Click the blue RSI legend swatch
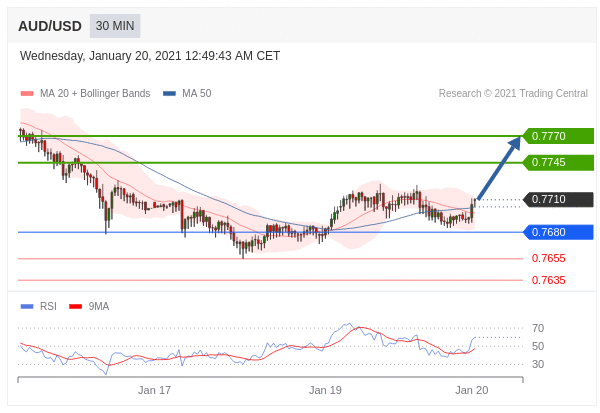 click(x=27, y=306)
